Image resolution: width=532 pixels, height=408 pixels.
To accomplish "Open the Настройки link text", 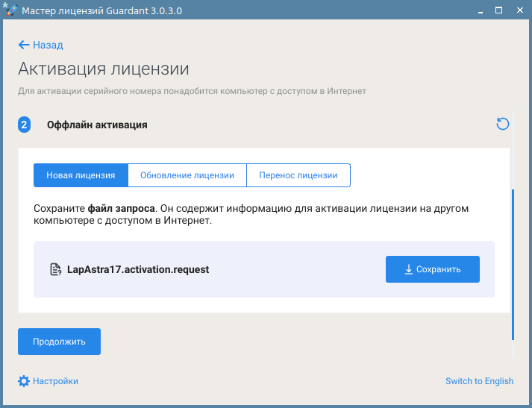I will pos(55,381).
